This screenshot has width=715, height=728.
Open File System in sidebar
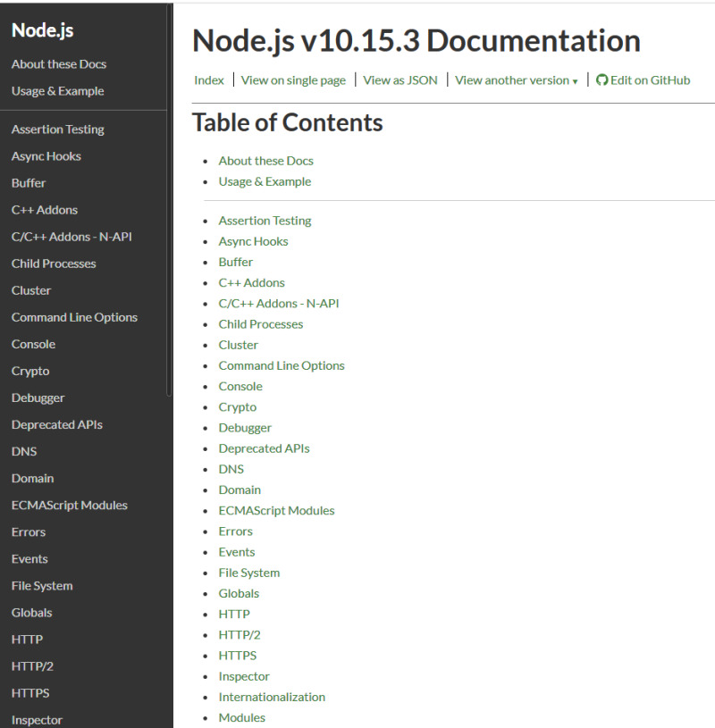tap(42, 586)
